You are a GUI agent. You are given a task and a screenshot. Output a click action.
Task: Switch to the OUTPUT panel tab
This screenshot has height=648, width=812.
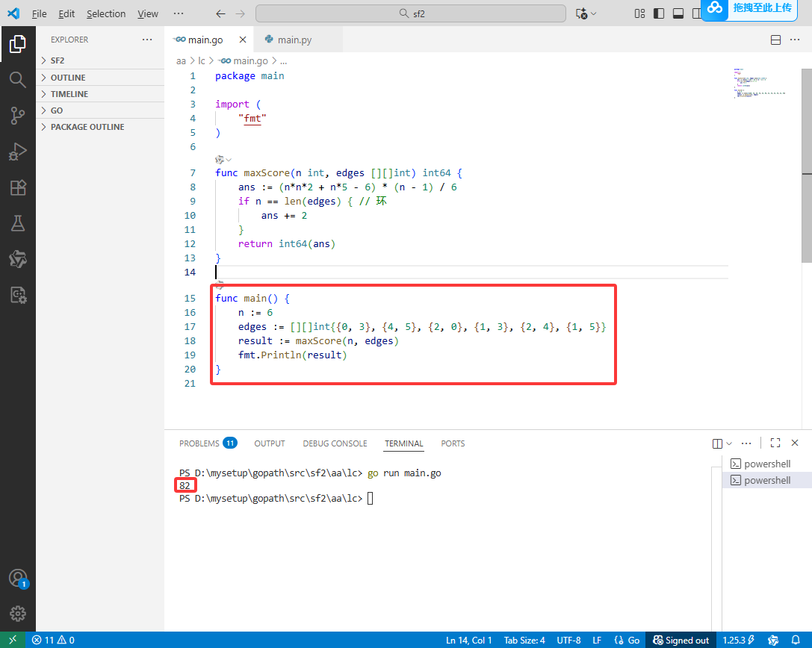click(269, 443)
